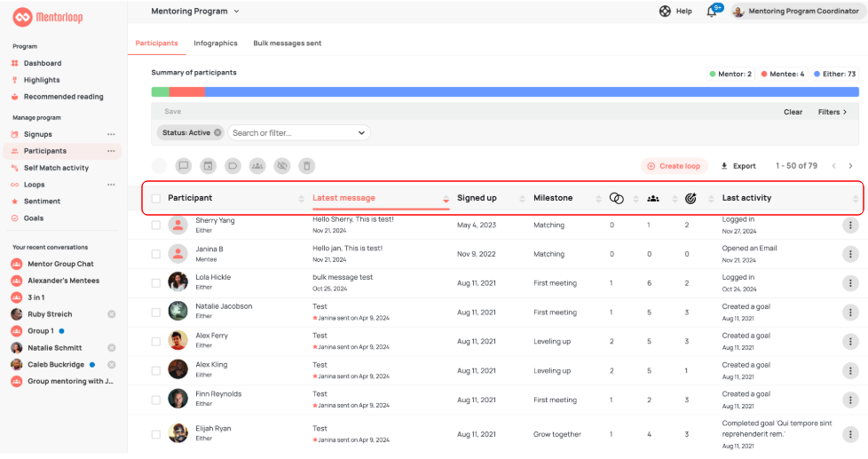868x459 pixels.
Task: Open the Mentoring Program dropdown
Action: [195, 11]
